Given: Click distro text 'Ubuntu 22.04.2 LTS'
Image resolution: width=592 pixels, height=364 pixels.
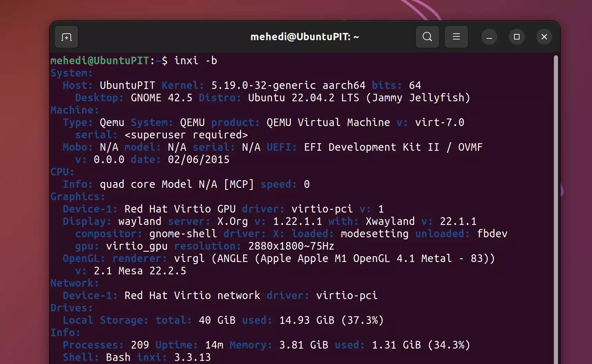Looking at the screenshot, I should [x=304, y=98].
